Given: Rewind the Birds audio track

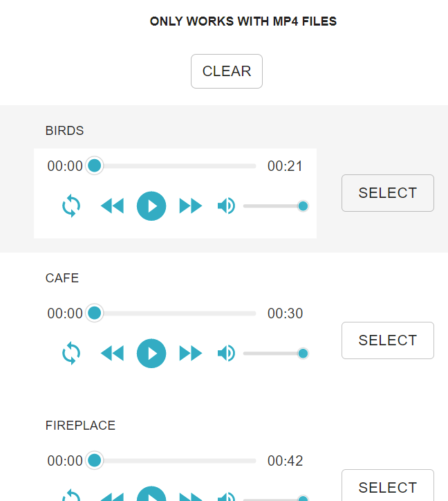Looking at the screenshot, I should [112, 206].
